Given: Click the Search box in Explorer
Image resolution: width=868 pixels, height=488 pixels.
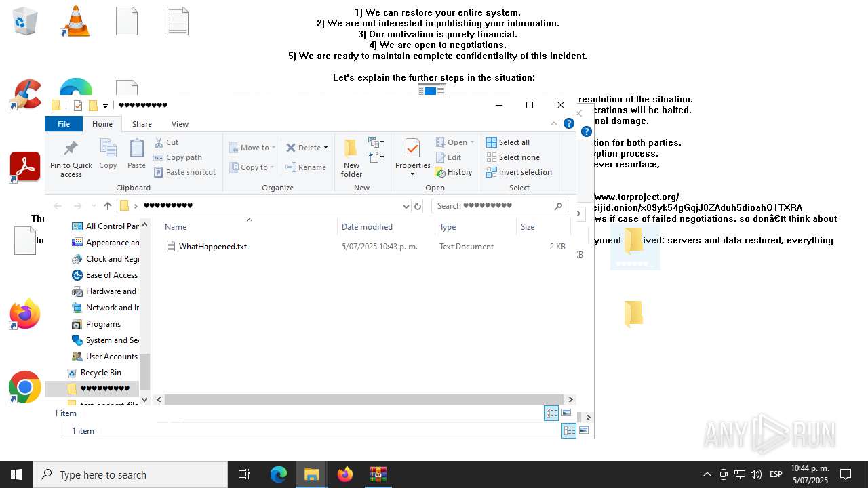Looking at the screenshot, I should [x=500, y=206].
